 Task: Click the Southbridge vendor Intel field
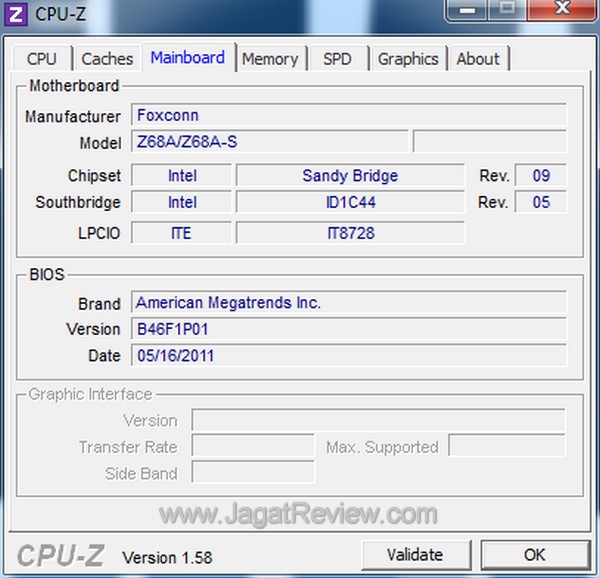[181, 202]
